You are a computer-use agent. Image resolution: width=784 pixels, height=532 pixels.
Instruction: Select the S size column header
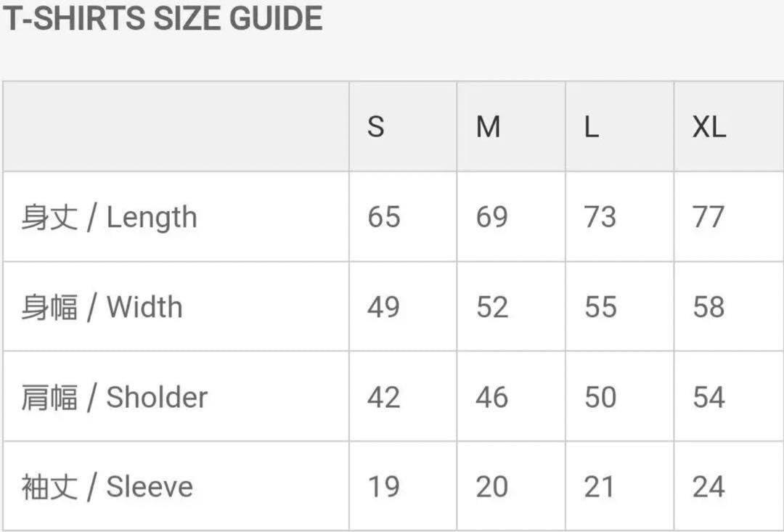click(x=375, y=127)
